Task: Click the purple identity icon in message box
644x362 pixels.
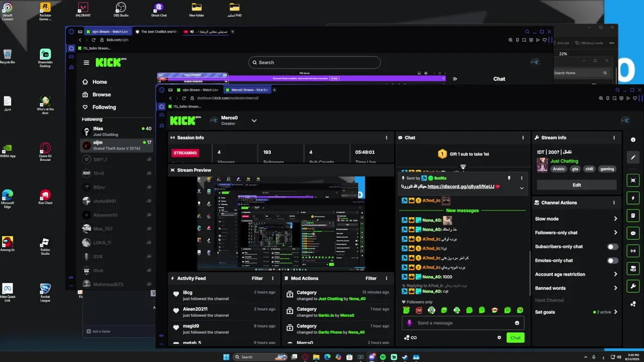Action: pos(410,323)
